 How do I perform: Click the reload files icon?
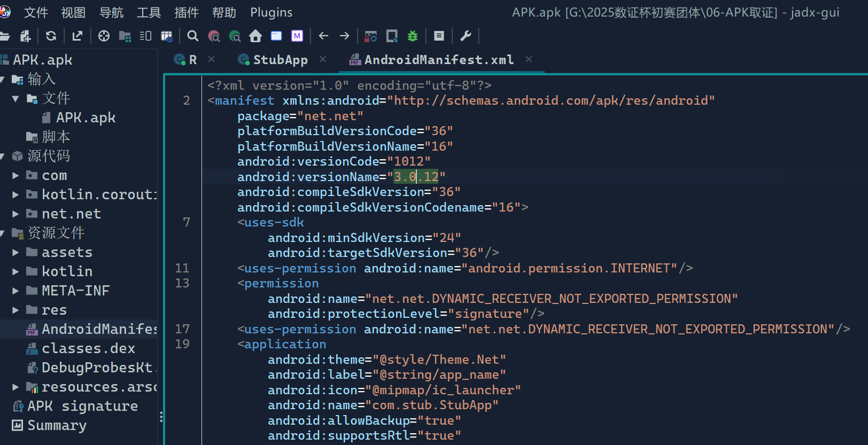51,36
